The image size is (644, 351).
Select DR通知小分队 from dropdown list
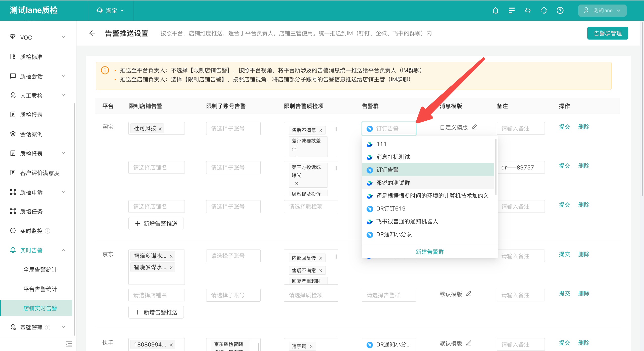tap(428, 234)
